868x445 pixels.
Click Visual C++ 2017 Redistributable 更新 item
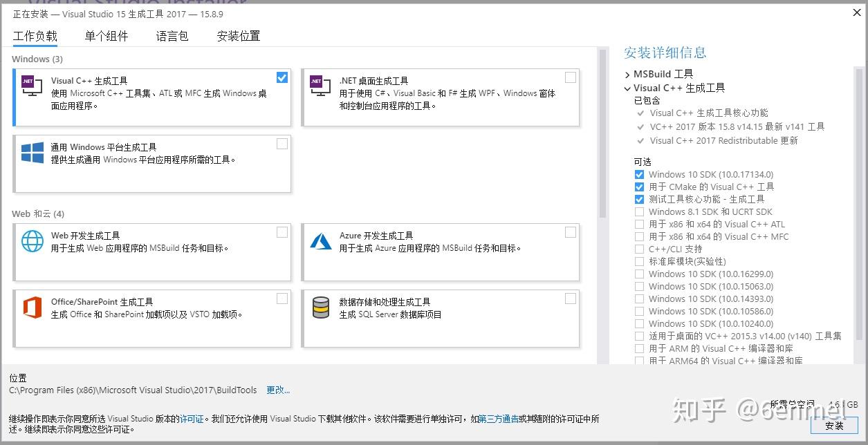click(724, 141)
